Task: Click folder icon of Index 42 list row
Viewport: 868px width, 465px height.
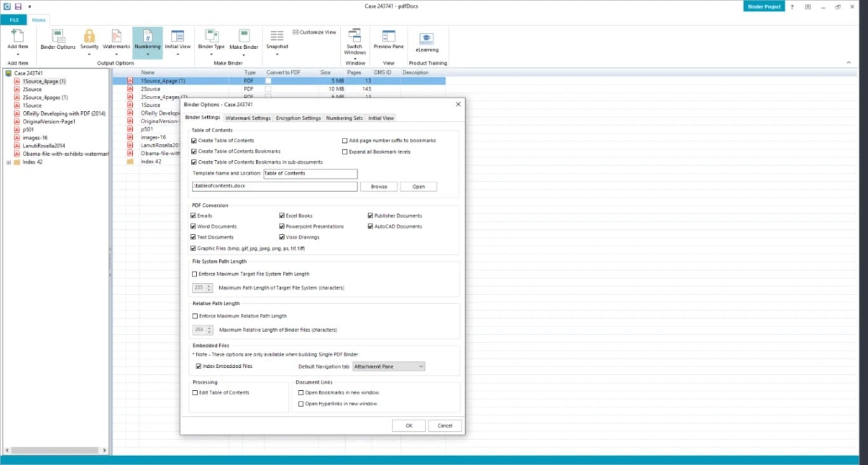Action: [x=130, y=162]
